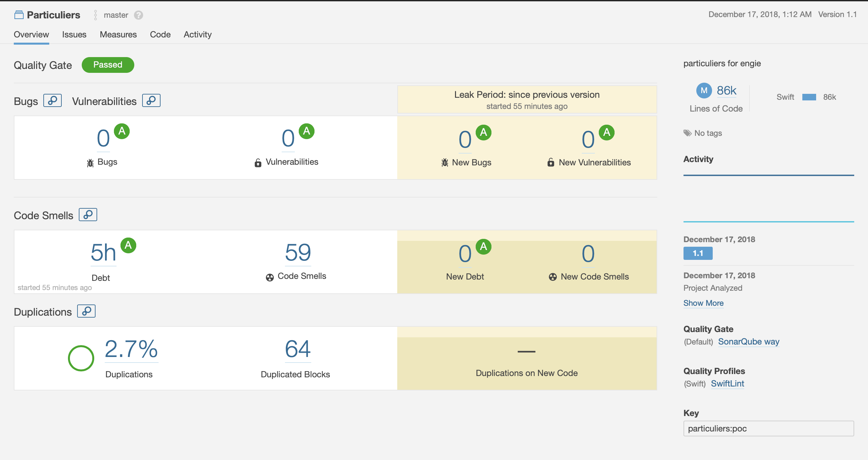Click the link icon next to Vulnerabilities

151,100
